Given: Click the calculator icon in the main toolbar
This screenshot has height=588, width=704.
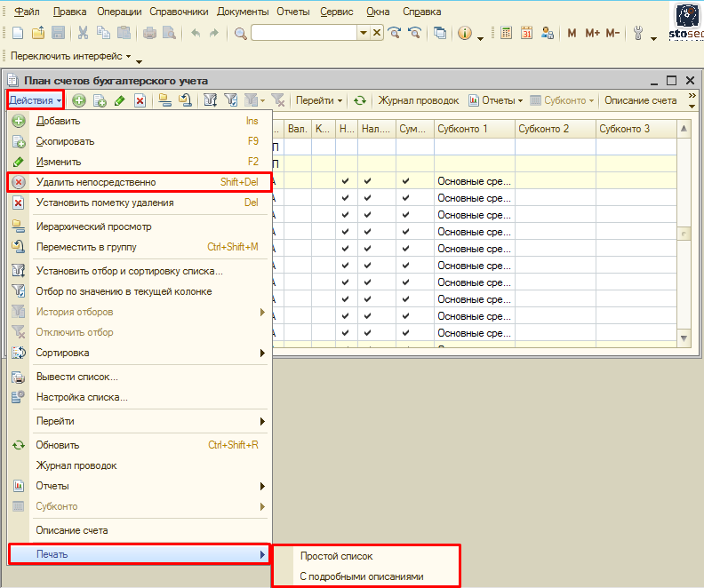Looking at the screenshot, I should point(507,33).
